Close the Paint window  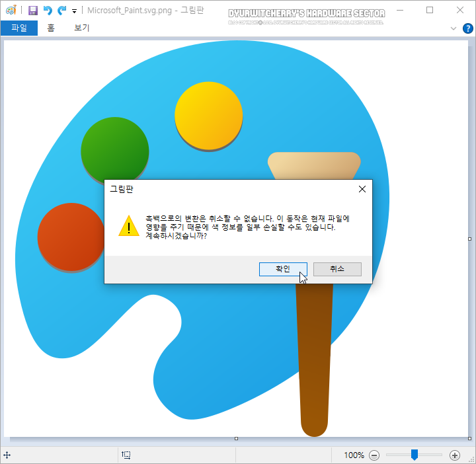(x=460, y=11)
